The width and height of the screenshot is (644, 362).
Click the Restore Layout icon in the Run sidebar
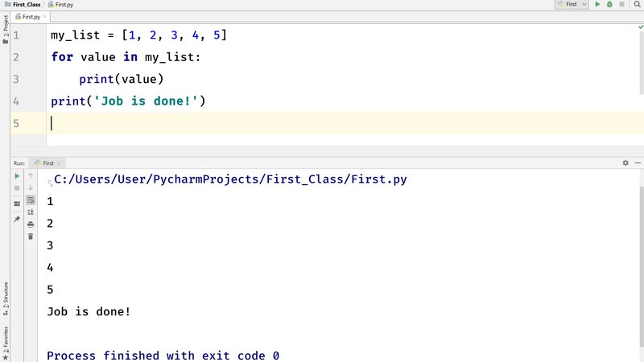coord(17,204)
